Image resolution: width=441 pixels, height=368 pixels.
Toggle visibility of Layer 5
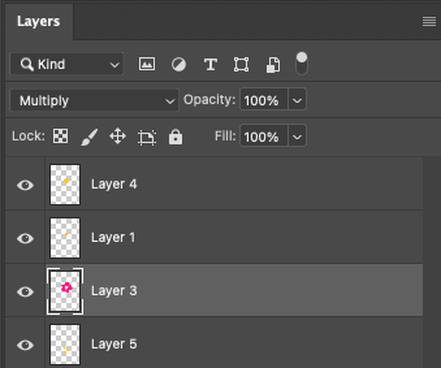coord(25,345)
